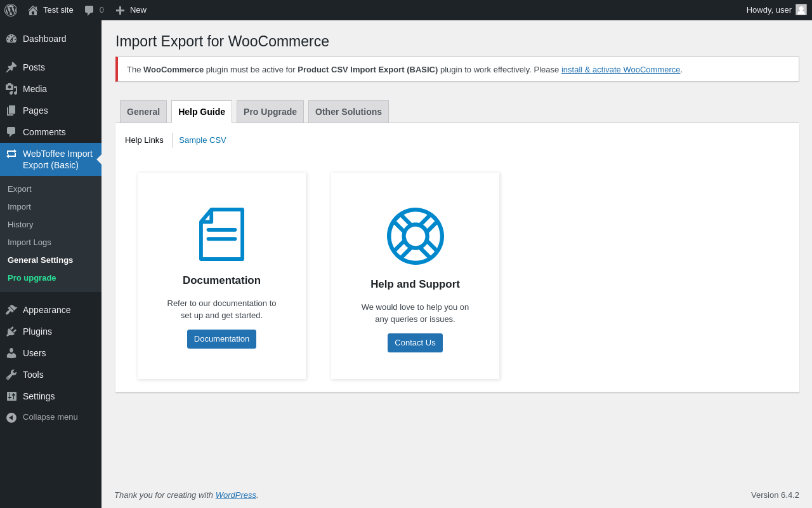Screen dimensions: 812x508
Task: Click the Pages icon in sidebar
Action: tap(11, 110)
